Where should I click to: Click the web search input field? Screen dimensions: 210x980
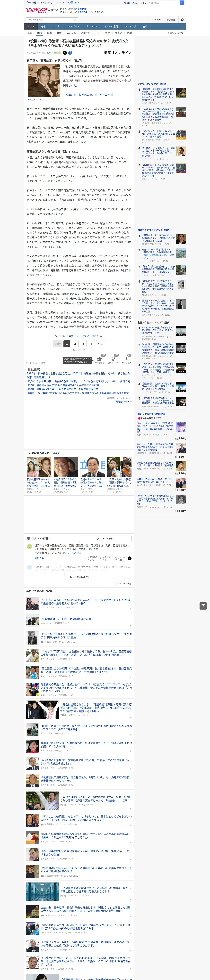[x=164, y=3]
